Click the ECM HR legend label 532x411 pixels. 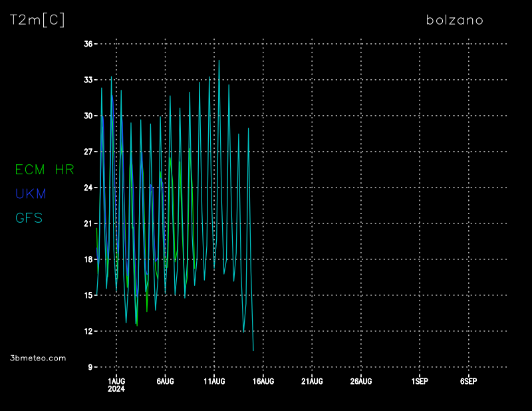coord(45,170)
